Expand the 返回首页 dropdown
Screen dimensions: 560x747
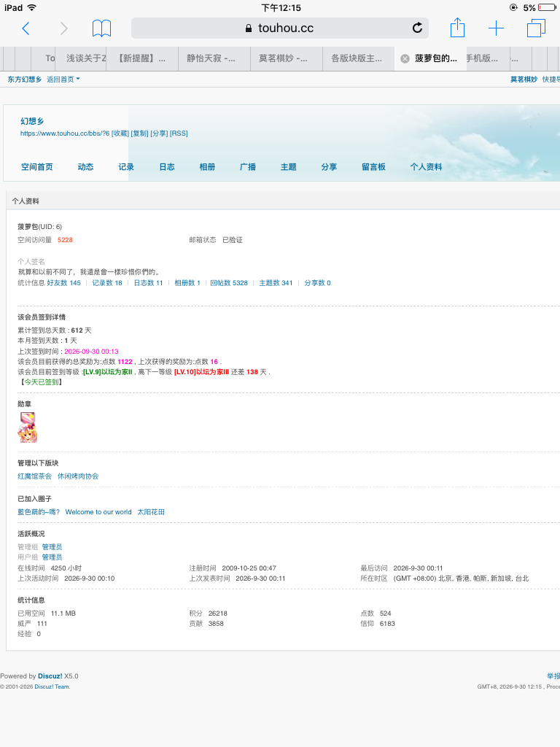click(63, 79)
